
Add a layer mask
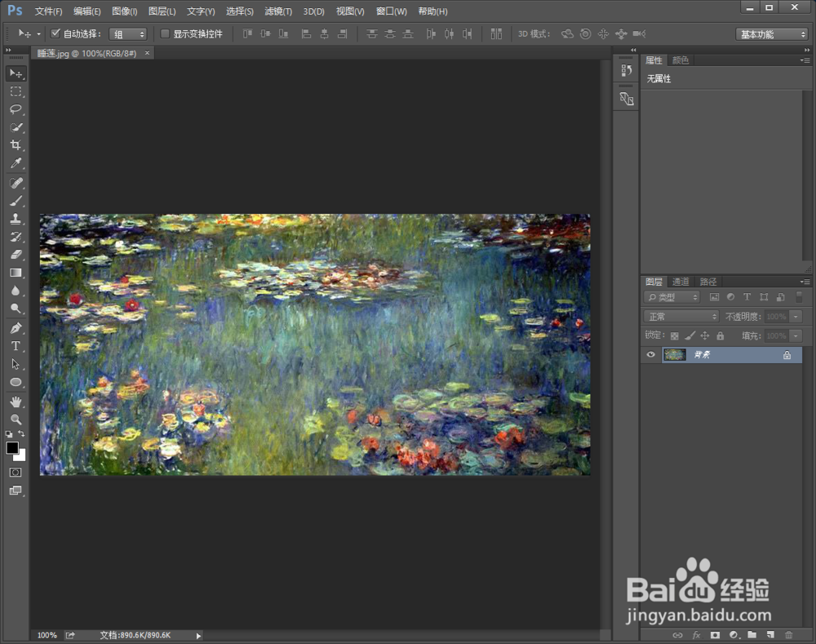coord(715,635)
